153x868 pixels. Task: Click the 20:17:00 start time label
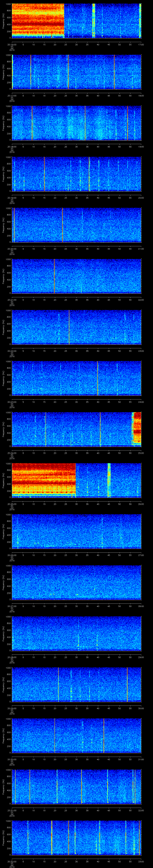point(12,96)
